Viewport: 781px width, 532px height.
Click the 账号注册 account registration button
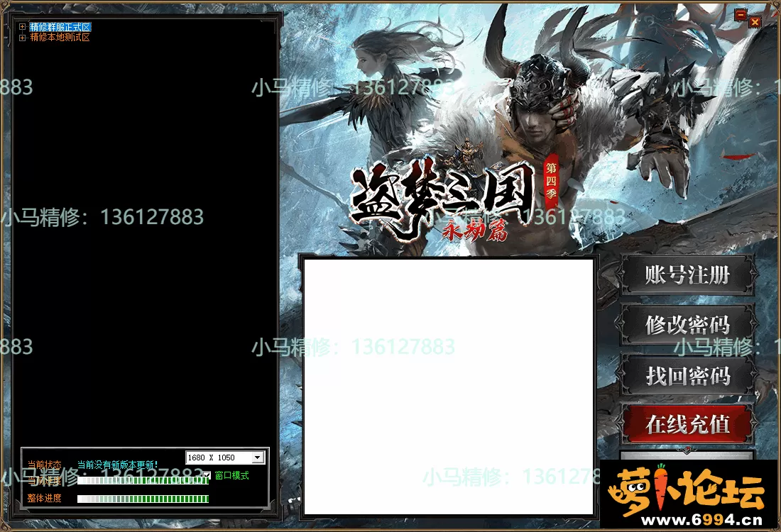click(x=687, y=275)
